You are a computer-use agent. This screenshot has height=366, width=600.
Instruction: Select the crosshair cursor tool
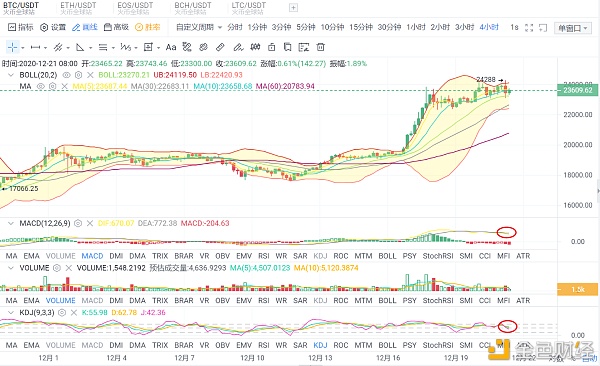tap(13, 47)
